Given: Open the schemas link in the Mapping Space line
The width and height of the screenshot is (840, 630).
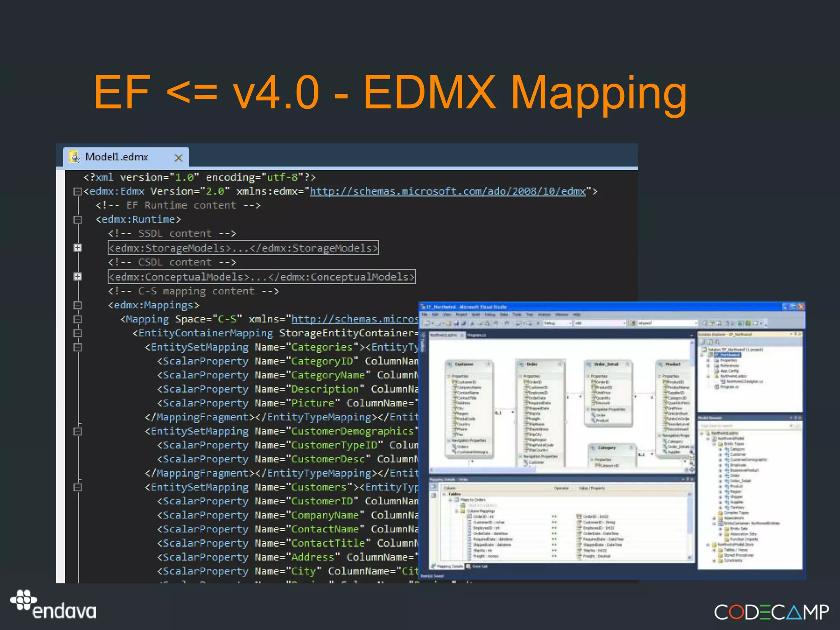Looking at the screenshot, I should click(355, 319).
